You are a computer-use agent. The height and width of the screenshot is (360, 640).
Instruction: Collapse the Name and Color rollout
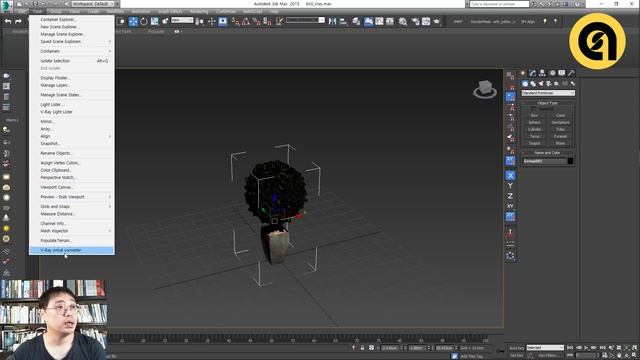point(548,153)
